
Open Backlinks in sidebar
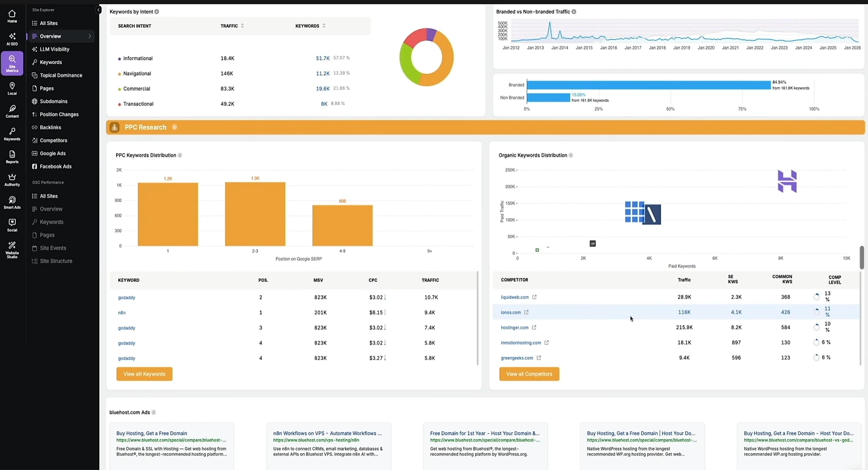[50, 128]
